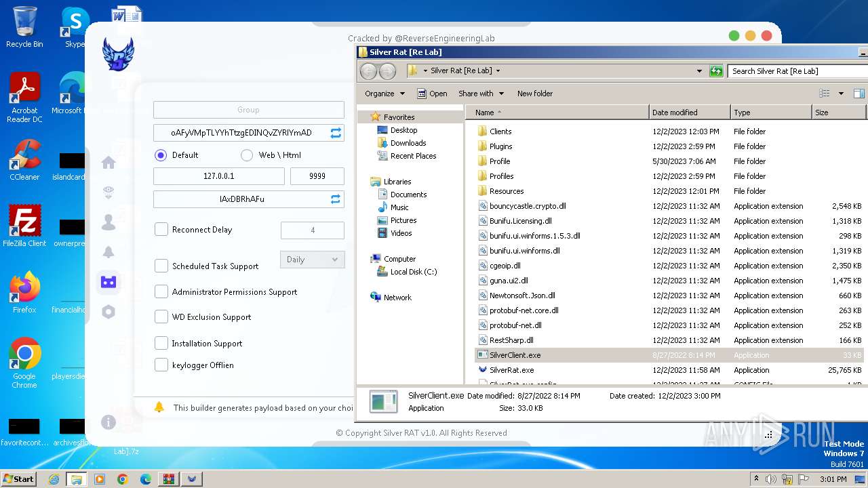Sort files by Type column
Screen dimensions: 868x488
click(x=771, y=113)
